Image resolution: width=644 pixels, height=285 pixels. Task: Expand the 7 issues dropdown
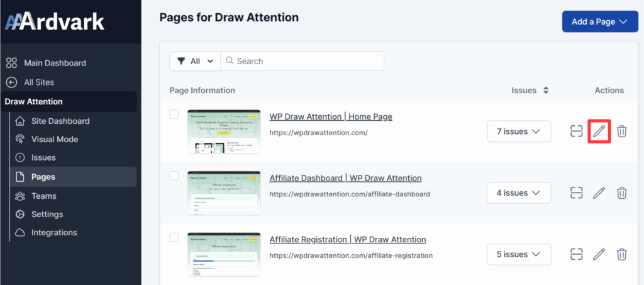pyautogui.click(x=519, y=131)
